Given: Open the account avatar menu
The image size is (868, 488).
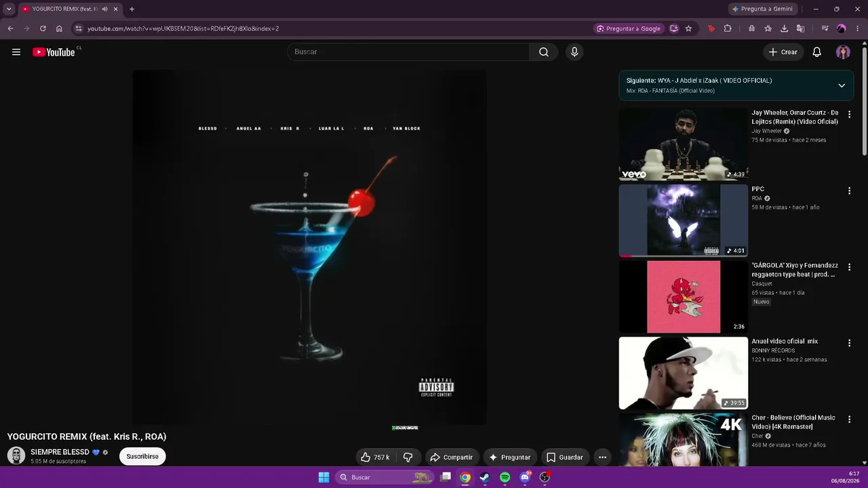Looking at the screenshot, I should pos(843,52).
